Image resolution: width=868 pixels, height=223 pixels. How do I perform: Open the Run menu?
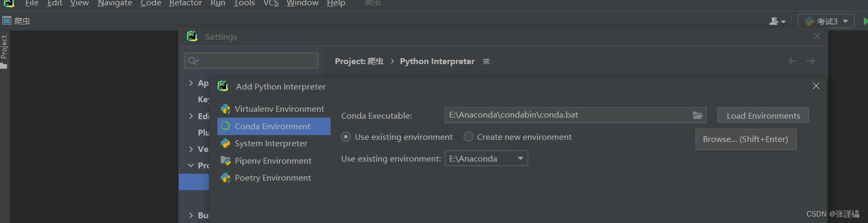coord(218,3)
